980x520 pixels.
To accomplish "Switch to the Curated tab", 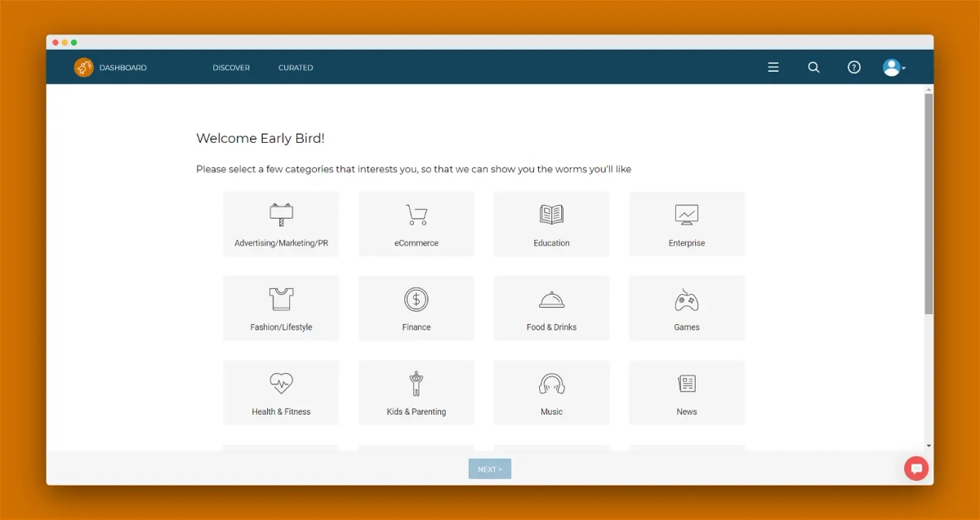I will (x=296, y=68).
